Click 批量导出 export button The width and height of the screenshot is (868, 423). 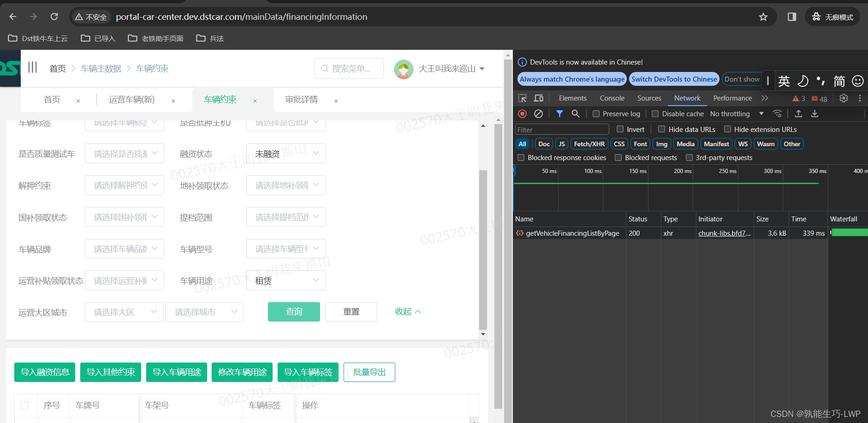tap(369, 372)
